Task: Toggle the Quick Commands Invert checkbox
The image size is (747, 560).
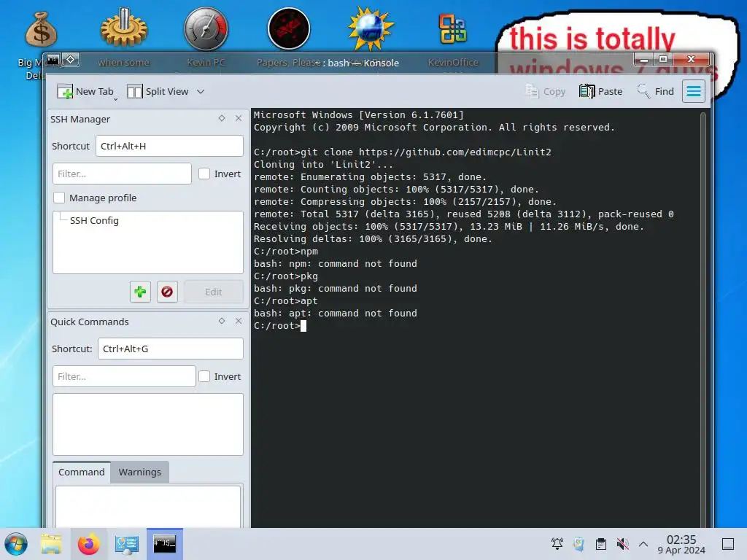Action: [204, 376]
